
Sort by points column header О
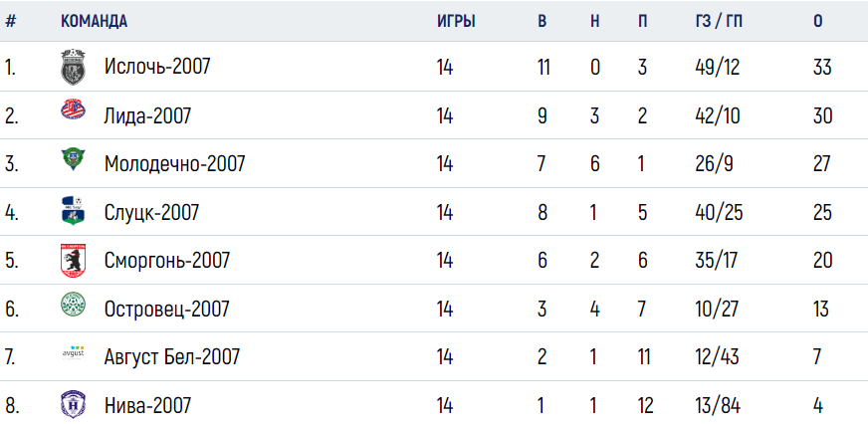[817, 22]
